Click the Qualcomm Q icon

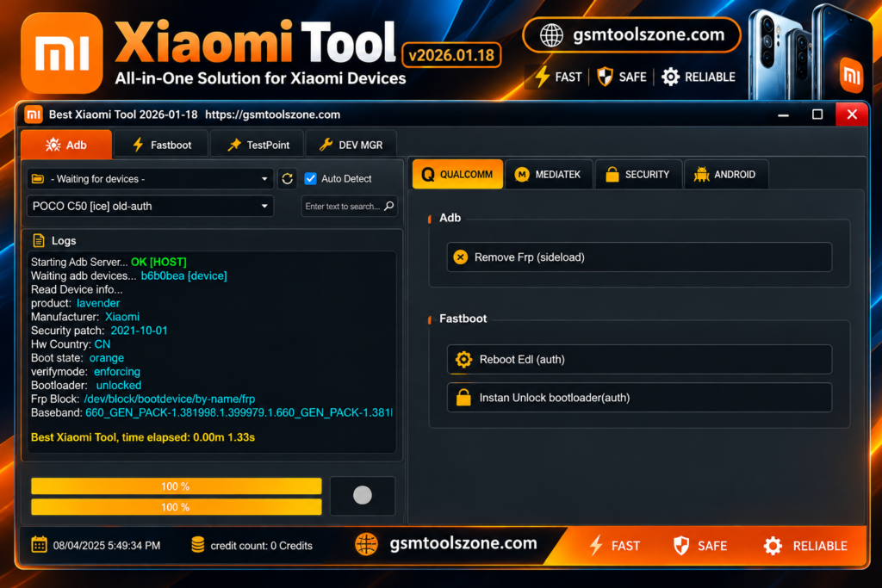428,175
